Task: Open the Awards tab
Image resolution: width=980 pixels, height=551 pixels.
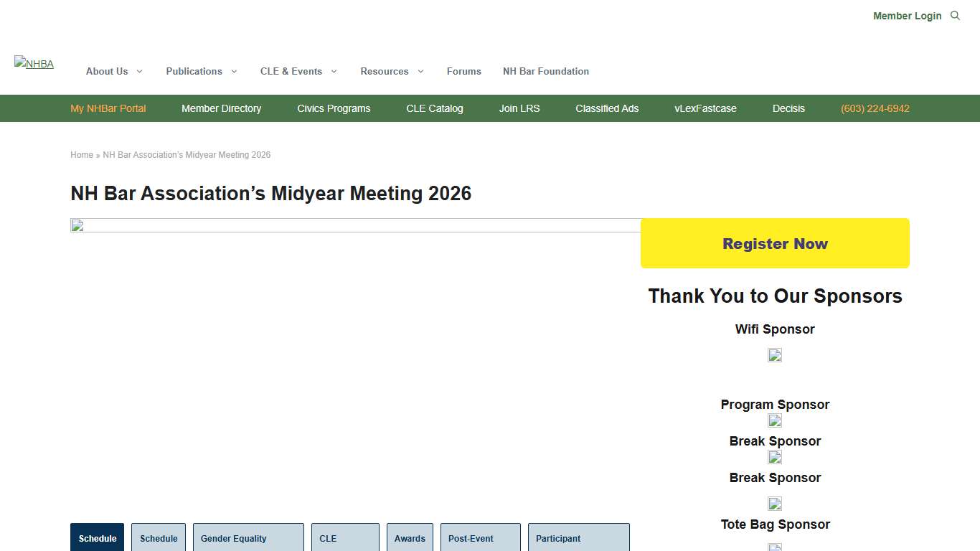Action: click(410, 538)
